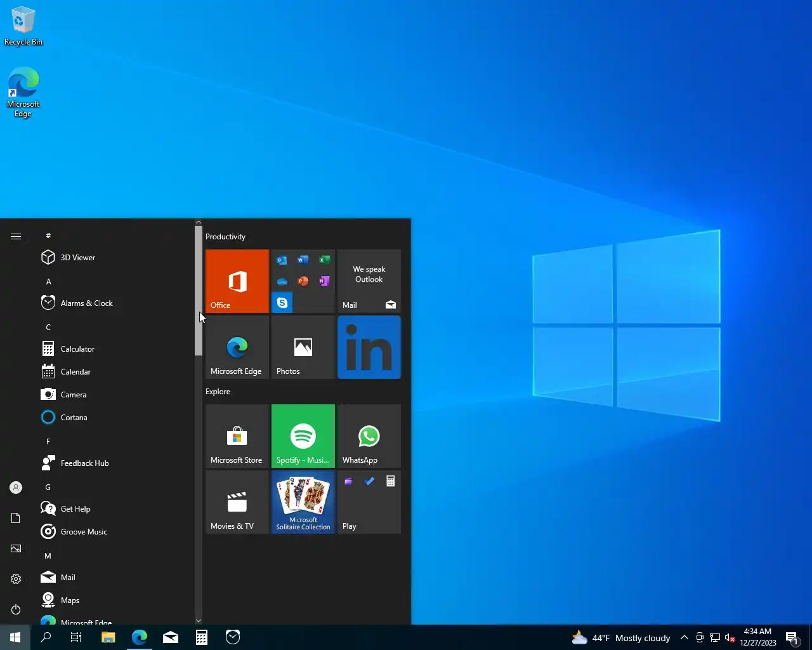Viewport: 812px width, 650px height.
Task: Click the Excel icon in the Office apps tile
Action: coord(324,260)
